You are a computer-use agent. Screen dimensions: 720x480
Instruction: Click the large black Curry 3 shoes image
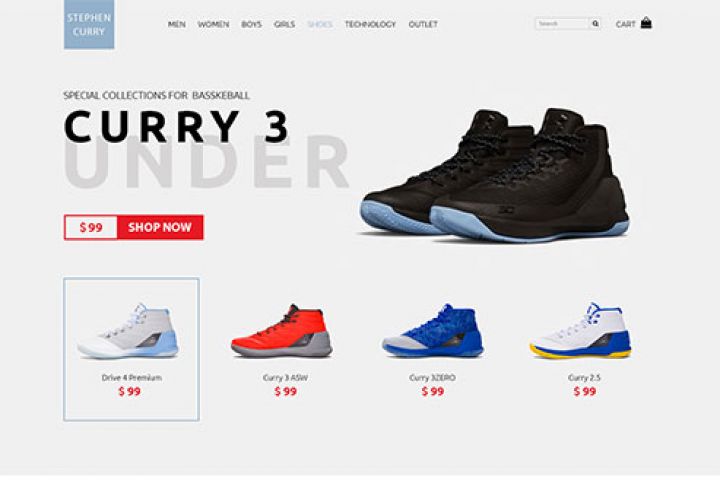(495, 175)
